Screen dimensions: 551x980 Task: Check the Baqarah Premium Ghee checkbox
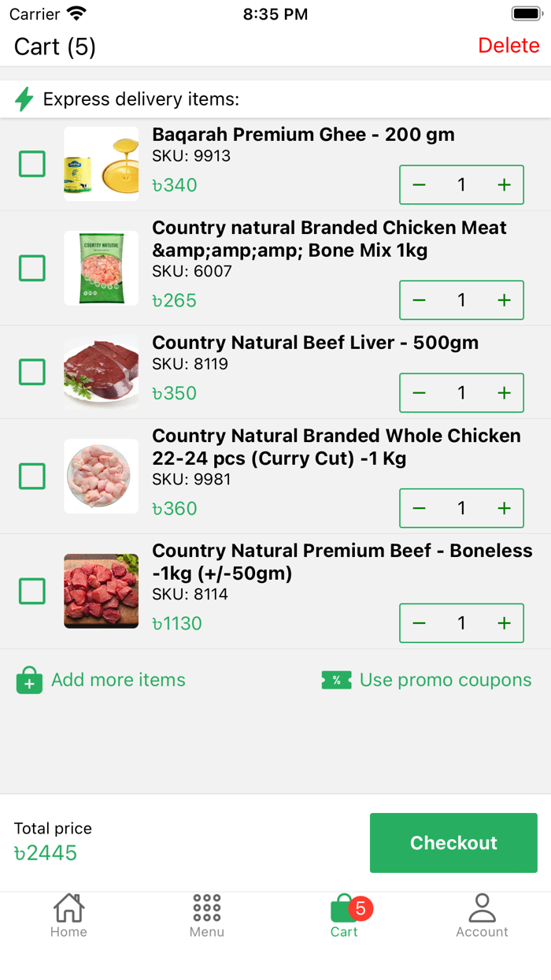tap(31, 164)
